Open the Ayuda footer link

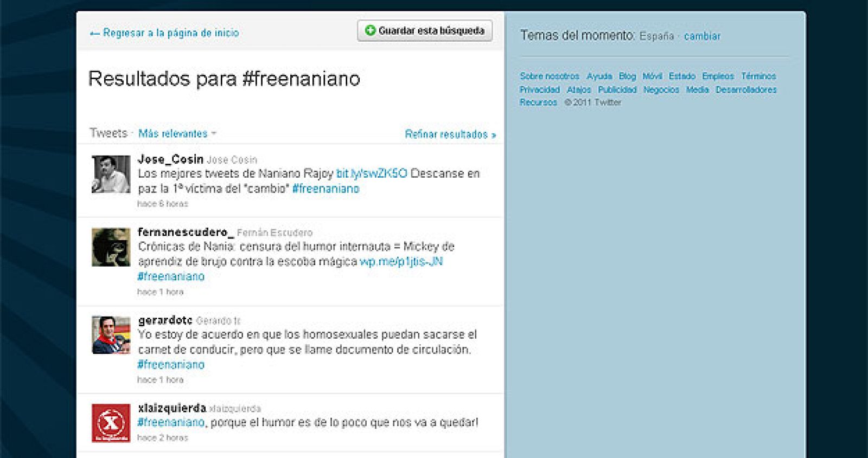[599, 76]
